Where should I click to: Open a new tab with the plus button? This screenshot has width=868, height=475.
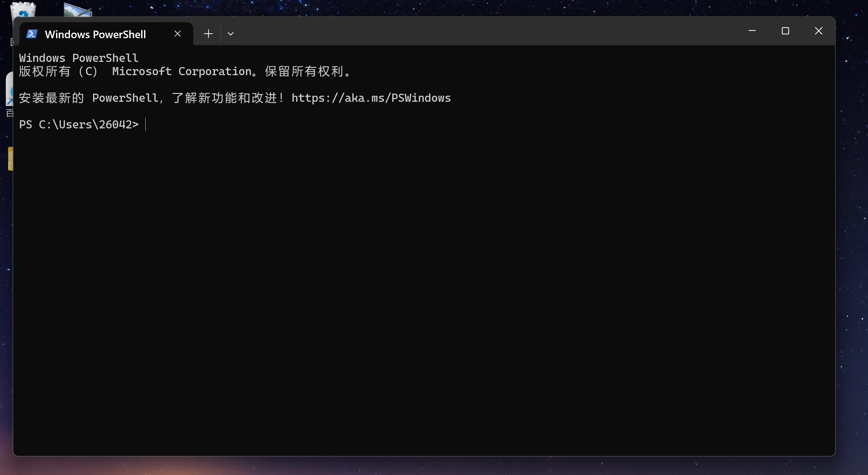(x=208, y=34)
